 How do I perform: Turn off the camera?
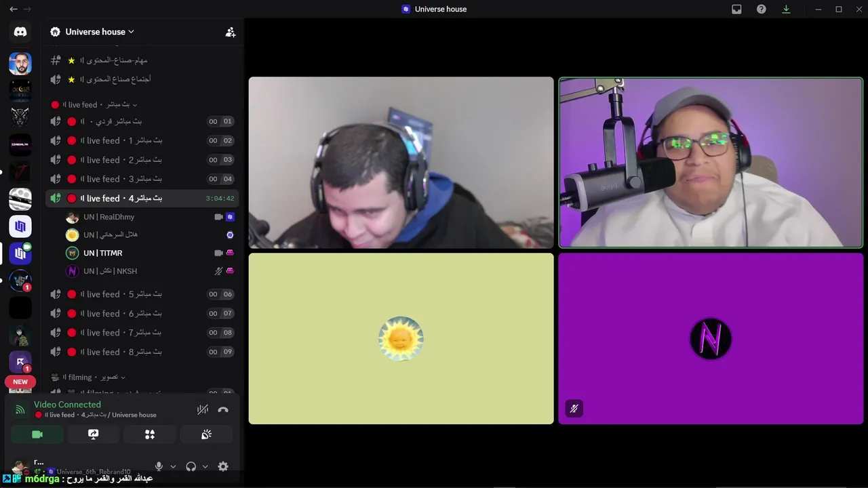(x=37, y=434)
